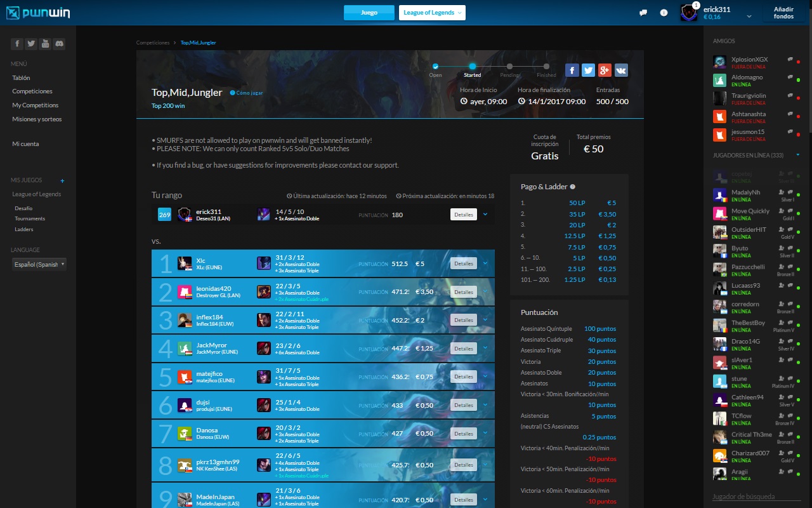The height and width of the screenshot is (508, 812).
Task: Click the pwnwin logo icon
Action: point(13,11)
